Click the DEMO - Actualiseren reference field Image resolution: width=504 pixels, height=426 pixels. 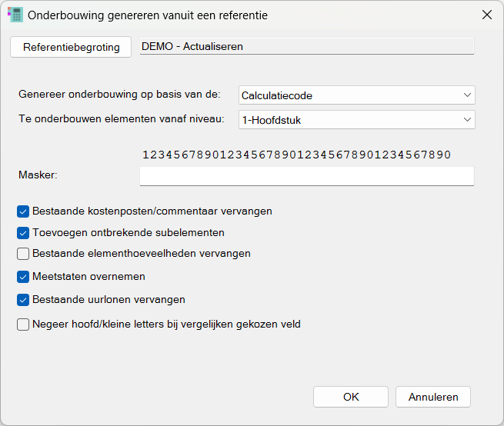[307, 46]
